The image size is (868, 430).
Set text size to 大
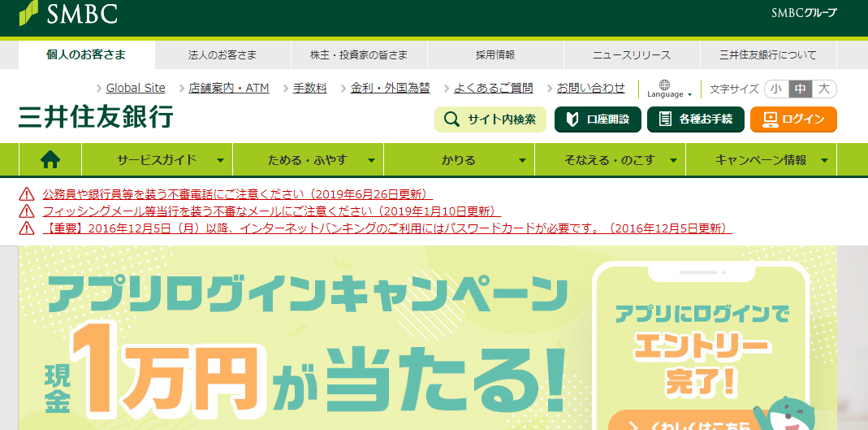click(x=824, y=89)
